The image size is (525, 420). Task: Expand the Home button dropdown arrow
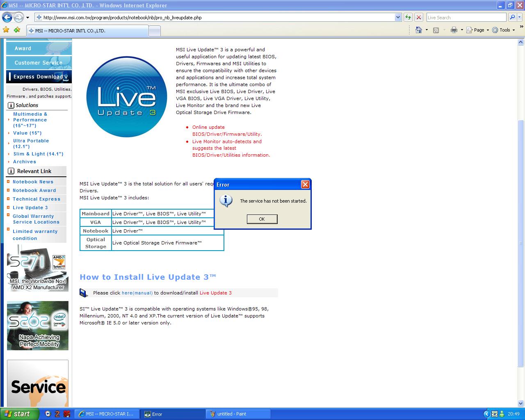coord(427,30)
